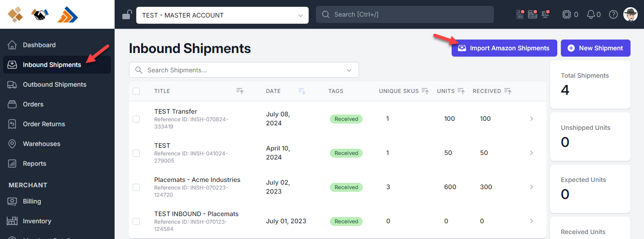Focus the Search Shipments input
The width and height of the screenshot is (644, 239).
[244, 70]
